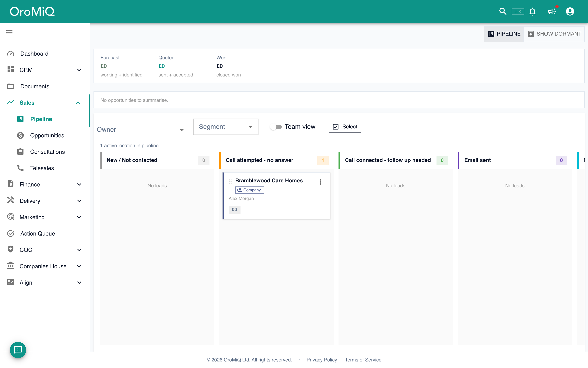The image size is (588, 368).
Task: Expand the Finance menu chevron
Action: 79,184
